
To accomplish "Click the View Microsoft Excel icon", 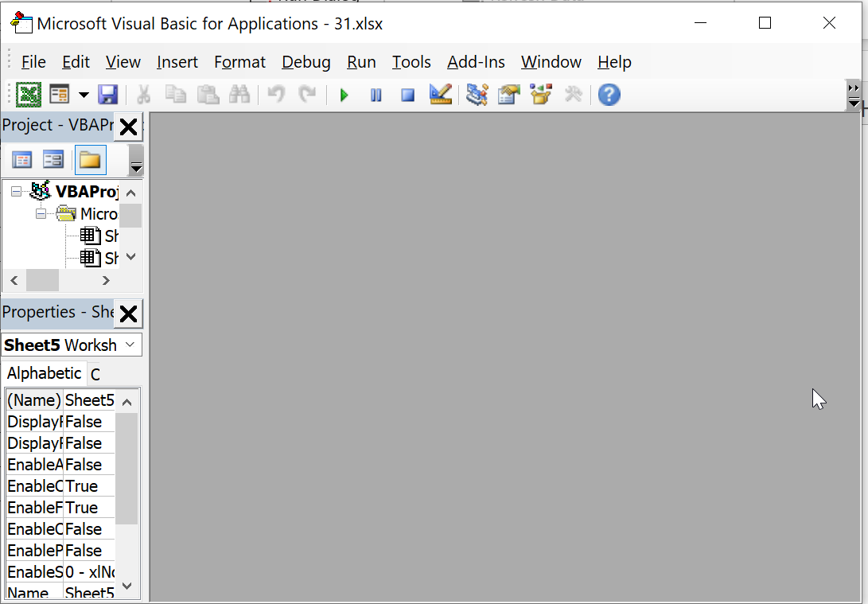I will [28, 95].
